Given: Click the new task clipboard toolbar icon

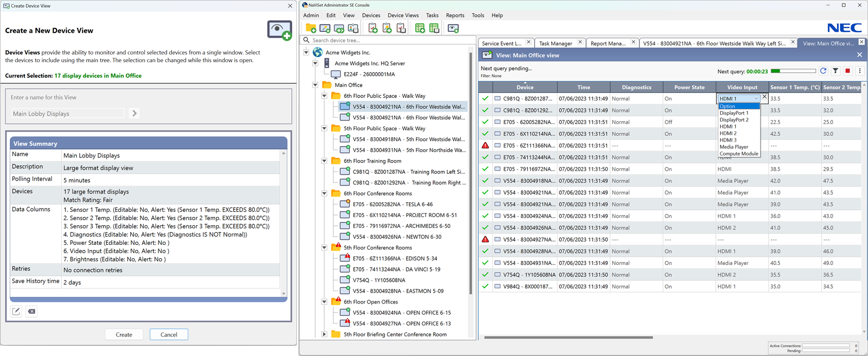Looking at the screenshot, I should [373, 28].
